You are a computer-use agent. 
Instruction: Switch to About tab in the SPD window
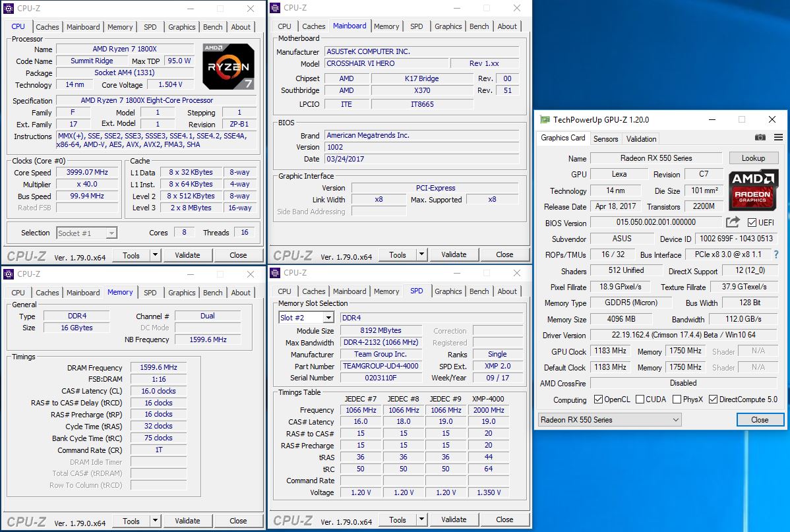[507, 291]
